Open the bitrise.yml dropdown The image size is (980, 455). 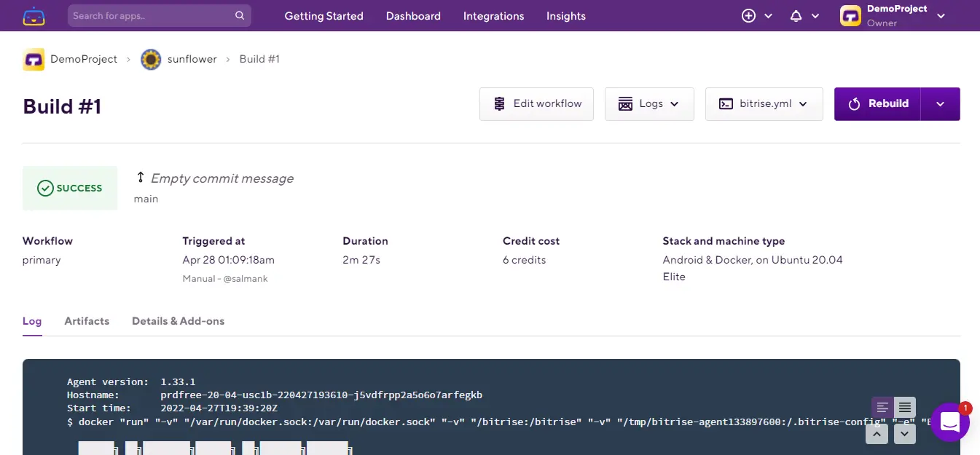coord(764,104)
